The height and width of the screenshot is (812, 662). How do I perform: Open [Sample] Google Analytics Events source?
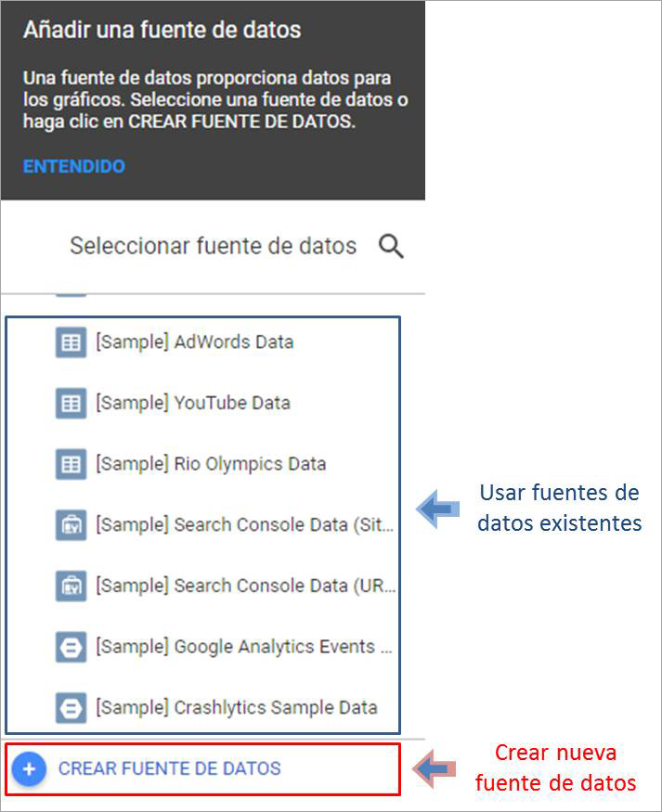[244, 647]
